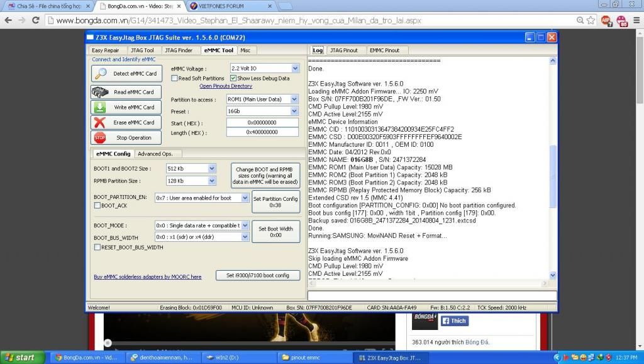
Task: Tick the RESET_BOOT_BUS_WIDTH checkbox
Action: pyautogui.click(x=97, y=247)
